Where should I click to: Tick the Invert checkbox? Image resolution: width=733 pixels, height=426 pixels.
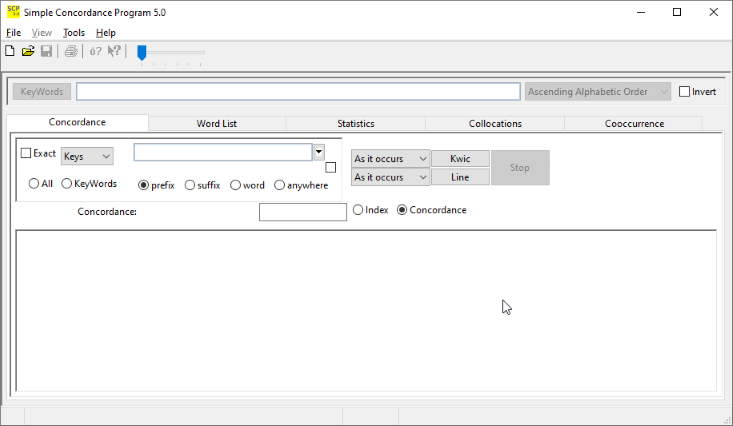(684, 91)
